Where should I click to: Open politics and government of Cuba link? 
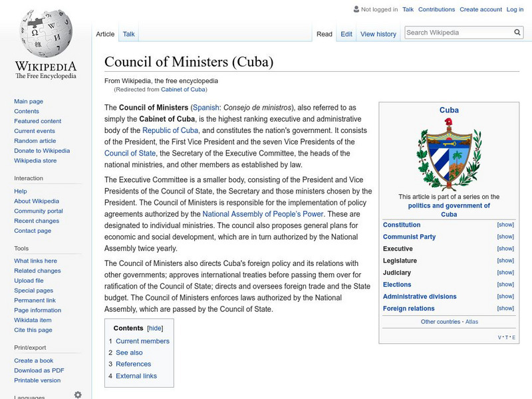coord(449,209)
